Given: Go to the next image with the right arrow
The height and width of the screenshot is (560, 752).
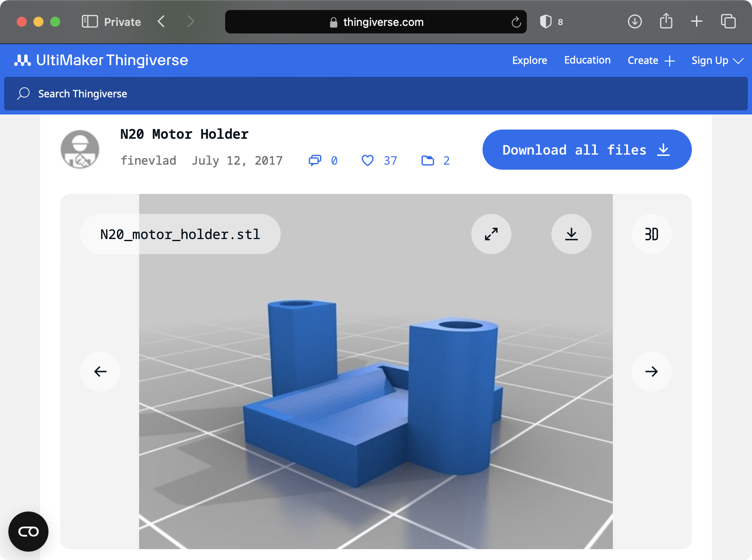Looking at the screenshot, I should tap(651, 372).
